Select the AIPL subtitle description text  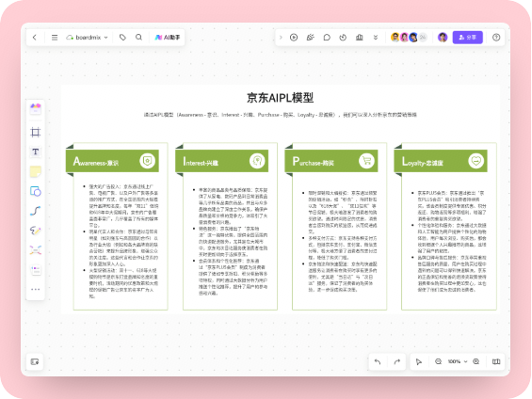(281, 115)
